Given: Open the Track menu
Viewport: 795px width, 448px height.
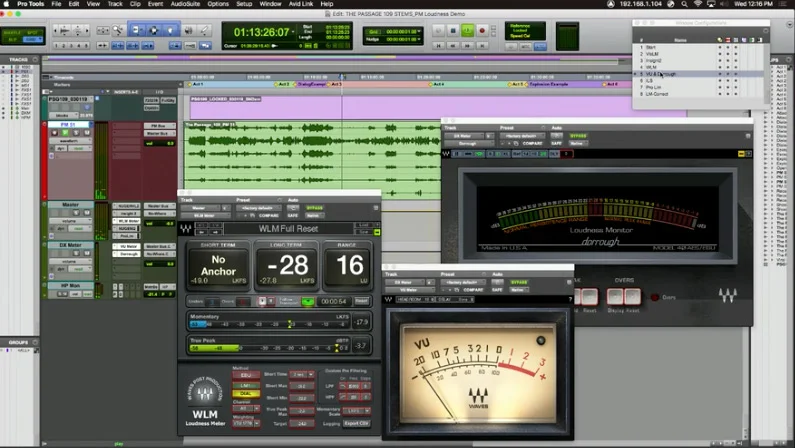Looking at the screenshot, I should tap(115, 4).
